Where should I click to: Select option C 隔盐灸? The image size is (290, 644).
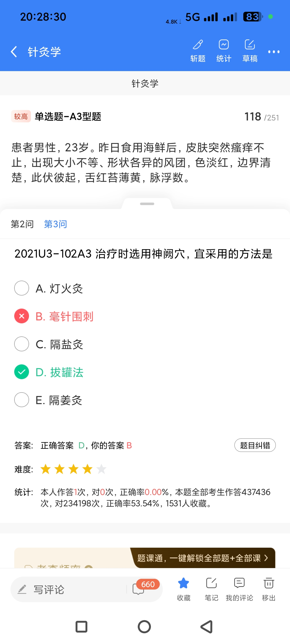point(22,344)
